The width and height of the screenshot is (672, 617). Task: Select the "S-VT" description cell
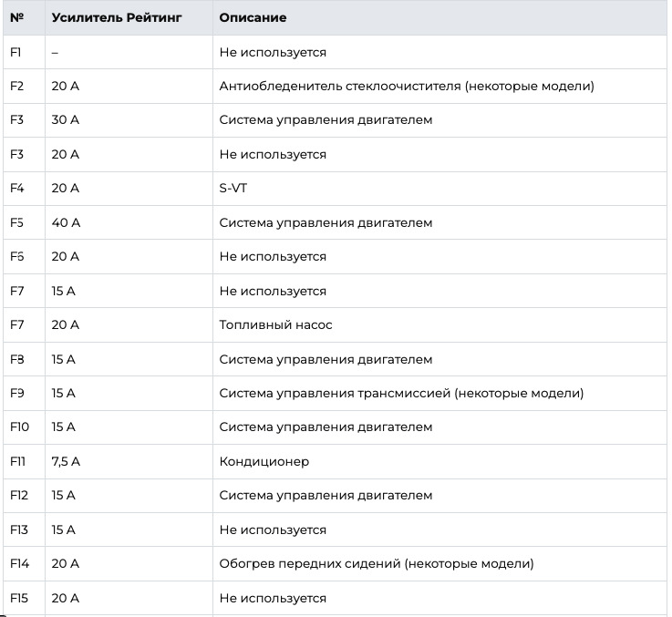pos(233,189)
